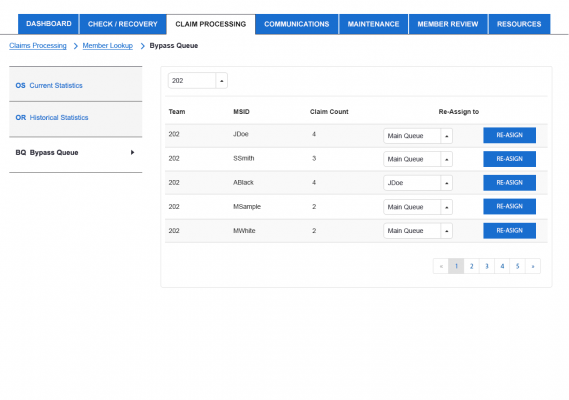Open the Communications tab
569x400 pixels.
(296, 24)
